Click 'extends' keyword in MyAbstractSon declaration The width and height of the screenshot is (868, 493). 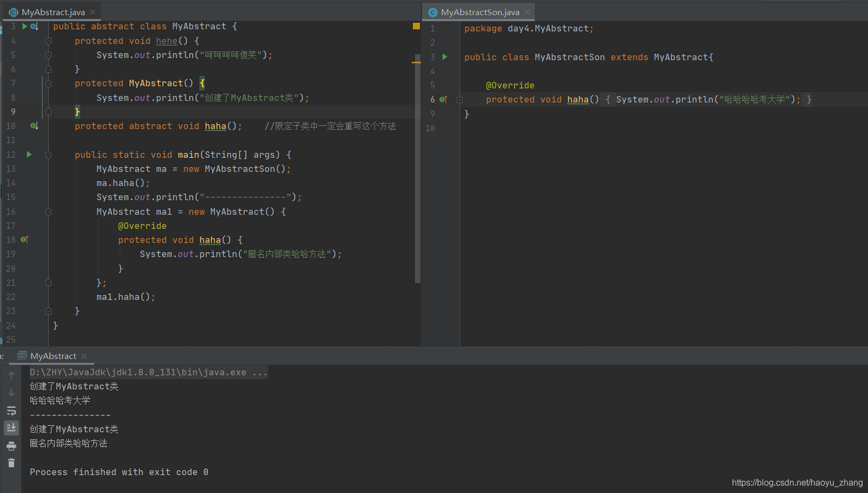[x=629, y=57]
